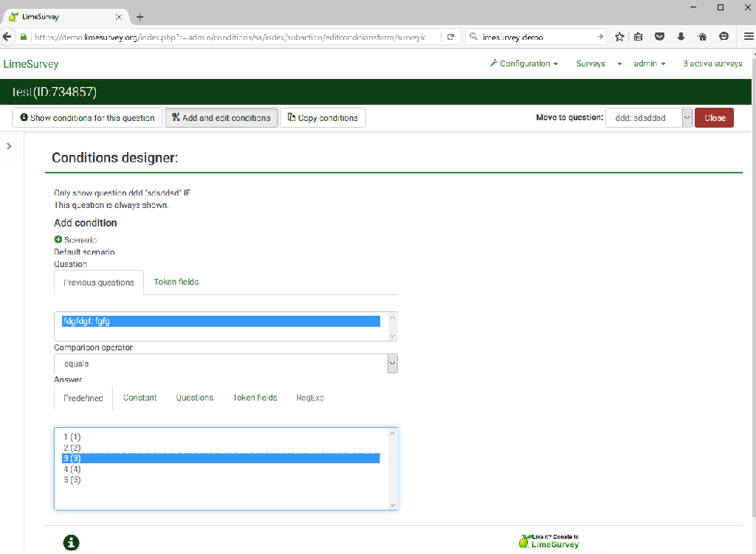Image resolution: width=756 pixels, height=554 pixels.
Task: Open the Comparison operator equals dropdown
Action: (x=226, y=364)
